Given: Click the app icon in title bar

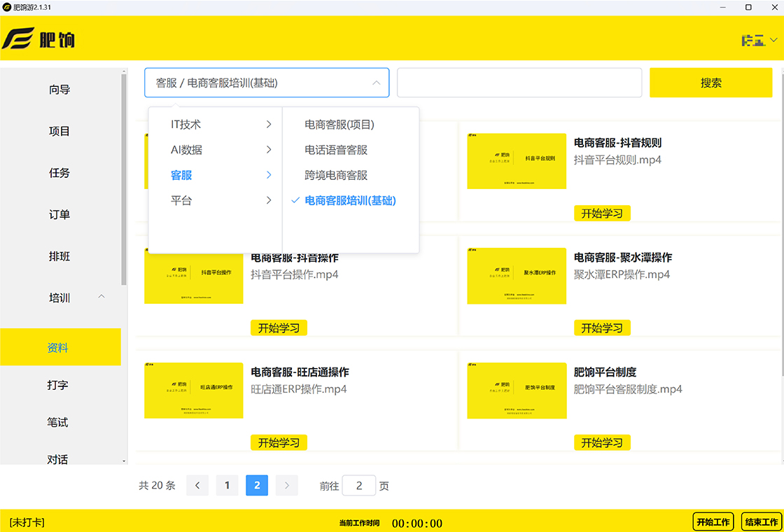Looking at the screenshot, I should [x=6, y=7].
